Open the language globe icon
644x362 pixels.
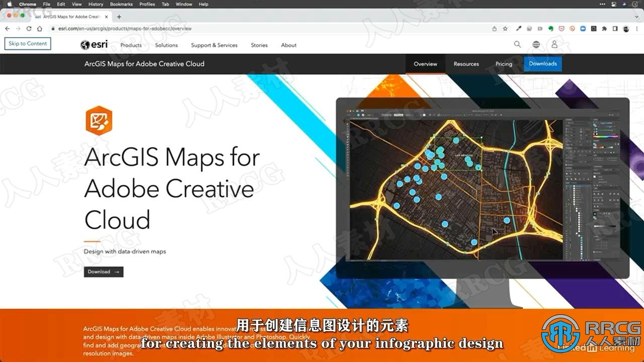point(536,44)
